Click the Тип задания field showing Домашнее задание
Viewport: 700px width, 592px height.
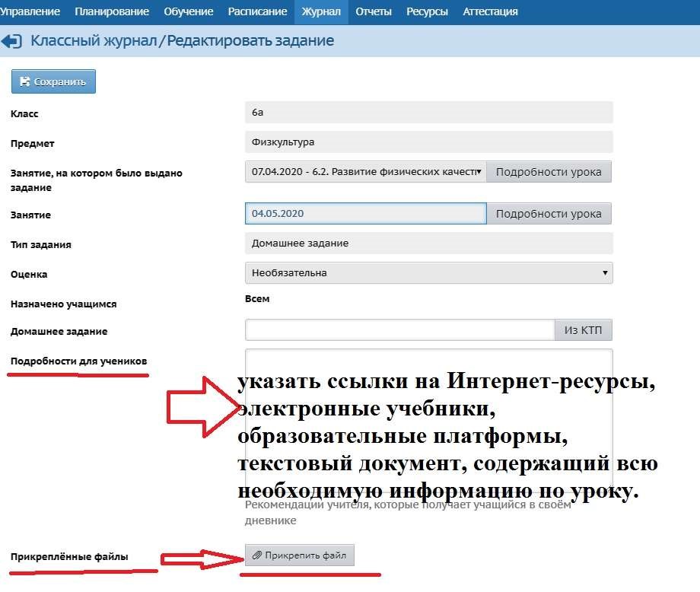click(x=428, y=243)
